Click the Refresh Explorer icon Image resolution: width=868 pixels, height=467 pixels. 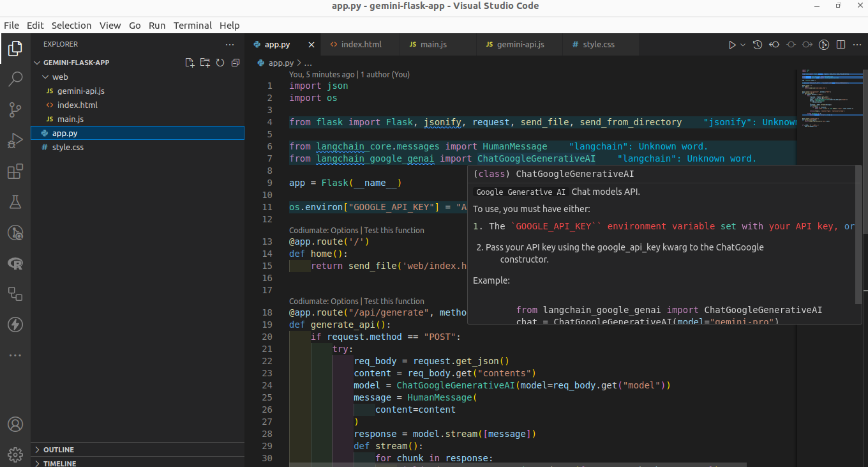tap(220, 63)
